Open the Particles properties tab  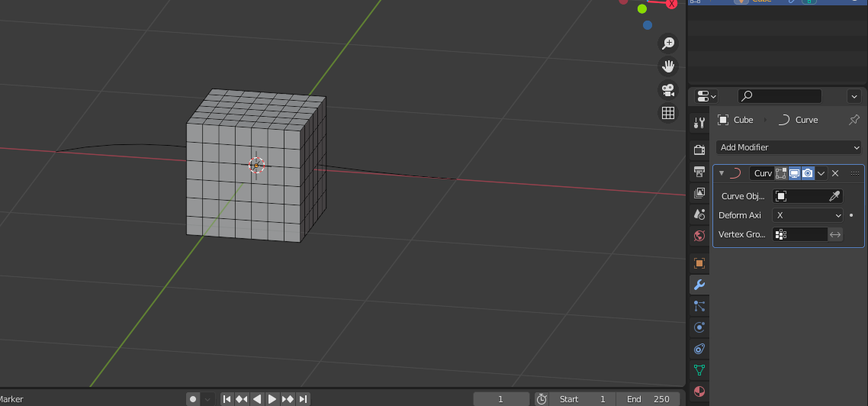coord(699,306)
